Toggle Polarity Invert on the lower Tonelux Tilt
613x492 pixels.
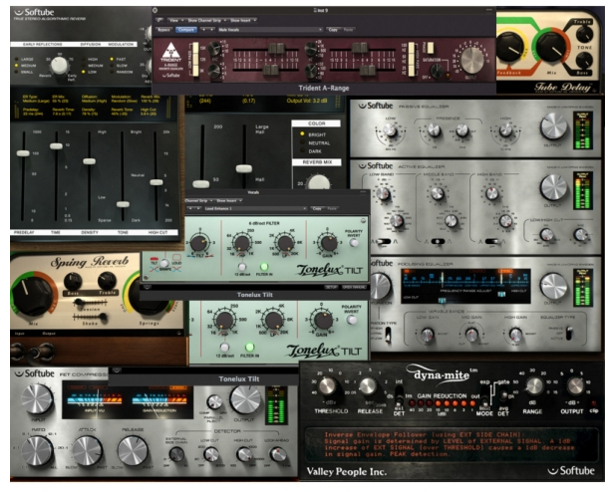pos(351,320)
